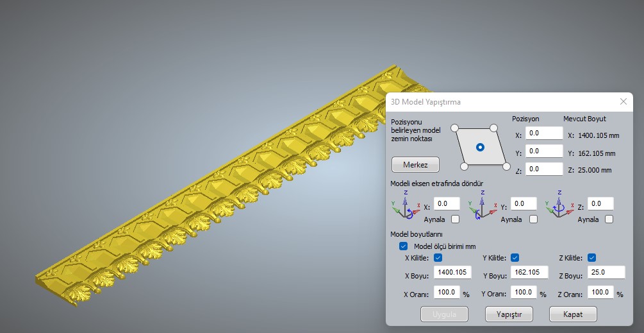Click the X Boyu size field
644x333 pixels.
[x=452, y=273]
